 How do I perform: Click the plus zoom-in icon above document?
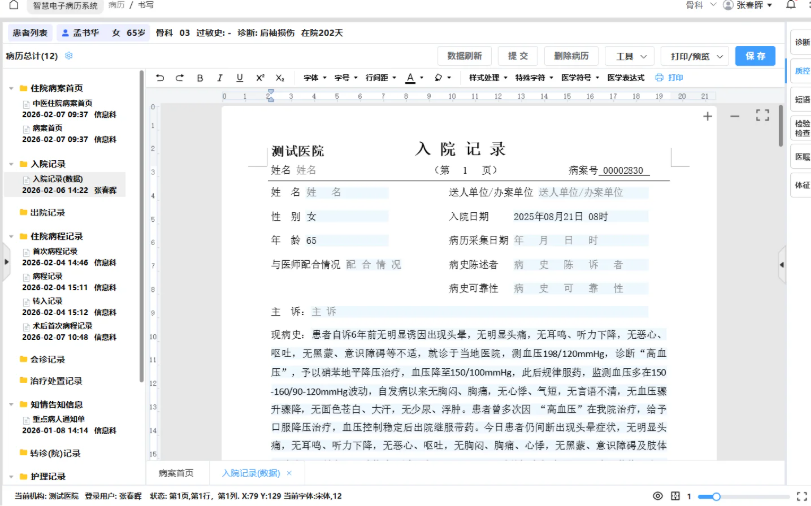[708, 116]
